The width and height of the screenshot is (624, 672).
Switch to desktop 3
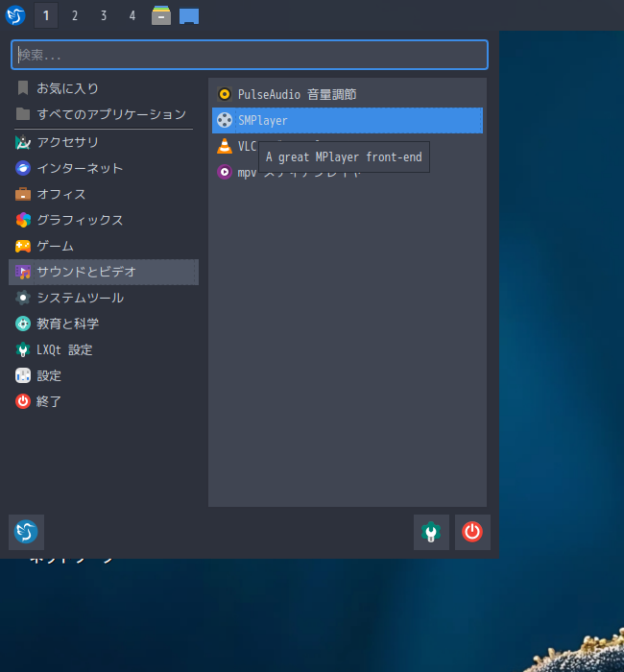click(104, 16)
